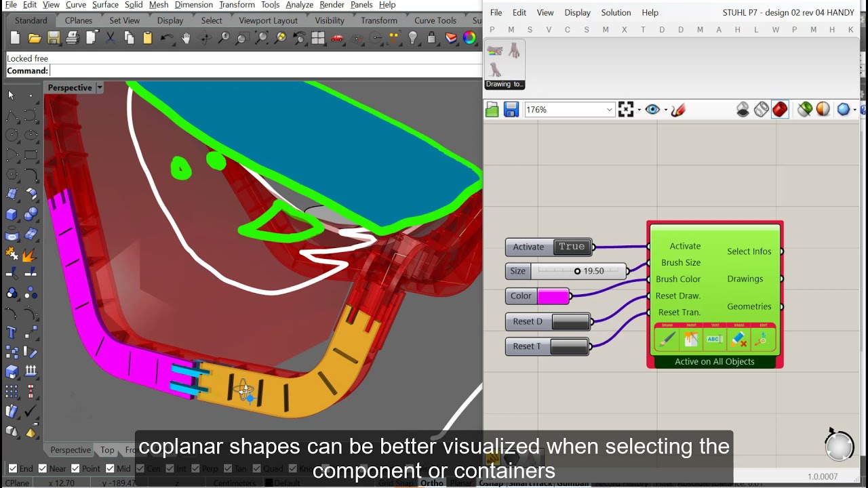Create a new Rhino document
868x488 pixels.
point(16,38)
